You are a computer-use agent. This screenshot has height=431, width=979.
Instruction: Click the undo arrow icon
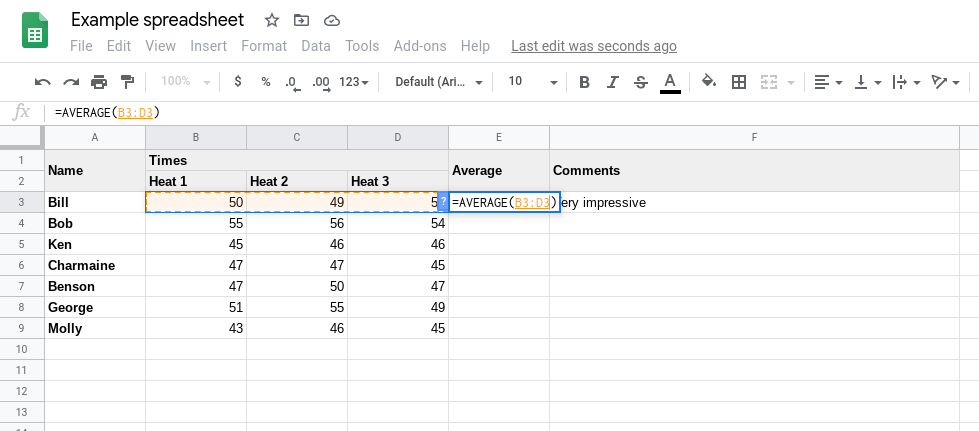[x=42, y=82]
